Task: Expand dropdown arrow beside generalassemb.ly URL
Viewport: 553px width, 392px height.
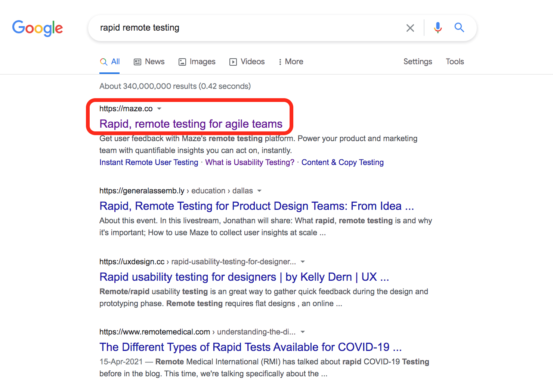Action: pyautogui.click(x=259, y=191)
